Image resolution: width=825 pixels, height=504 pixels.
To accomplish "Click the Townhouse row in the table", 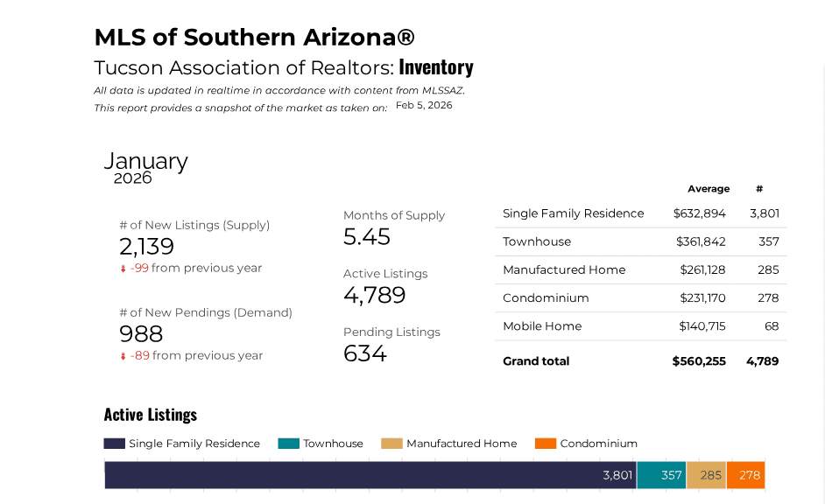I will 537,241.
